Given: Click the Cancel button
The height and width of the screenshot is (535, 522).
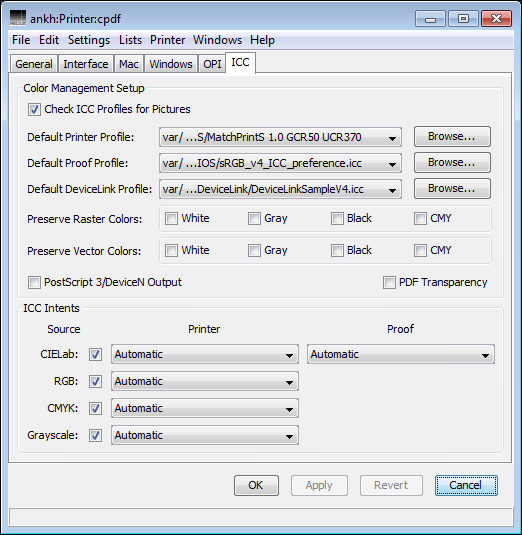Looking at the screenshot, I should 466,485.
